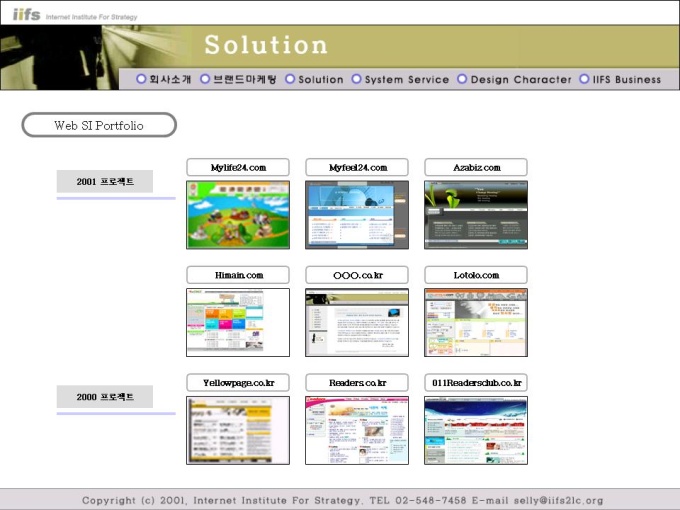Image resolution: width=680 pixels, height=510 pixels.
Task: Select the Solution navigation bullet
Action: click(x=290, y=79)
